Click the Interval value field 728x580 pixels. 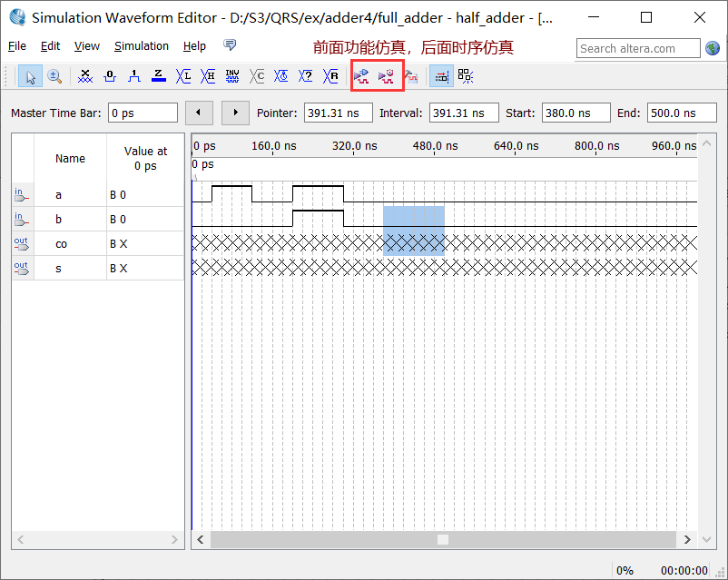click(x=464, y=113)
